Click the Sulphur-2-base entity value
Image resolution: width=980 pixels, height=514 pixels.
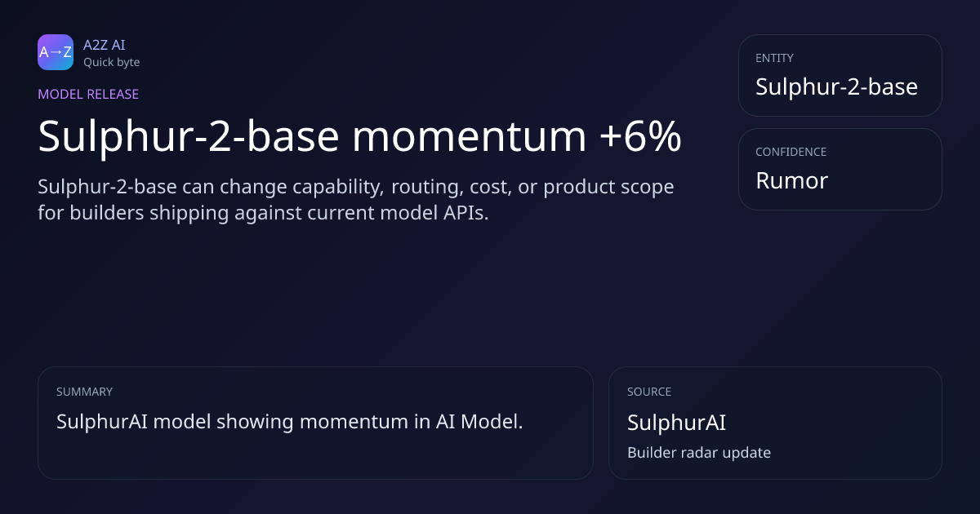[836, 87]
